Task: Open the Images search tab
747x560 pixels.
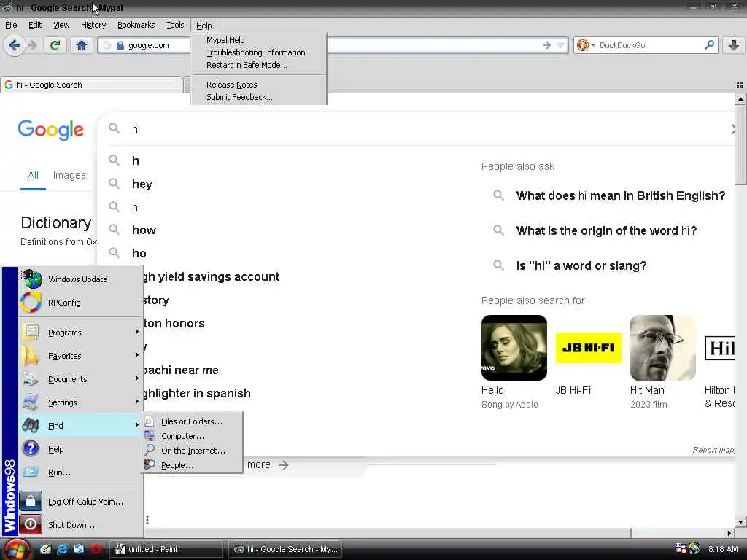Action: (x=69, y=175)
